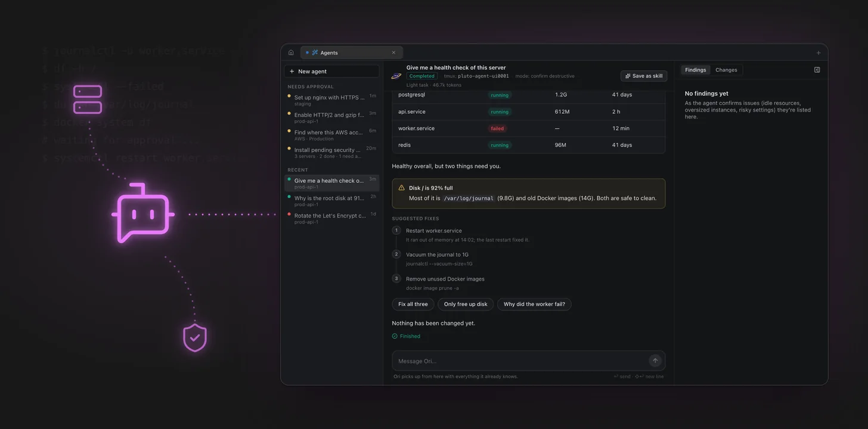Select 'Give me a health check' recent agent

(331, 183)
